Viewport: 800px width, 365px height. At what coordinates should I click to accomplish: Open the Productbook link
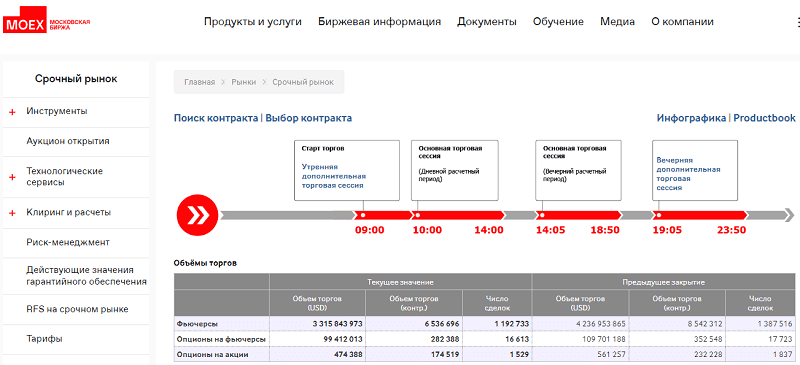(764, 118)
